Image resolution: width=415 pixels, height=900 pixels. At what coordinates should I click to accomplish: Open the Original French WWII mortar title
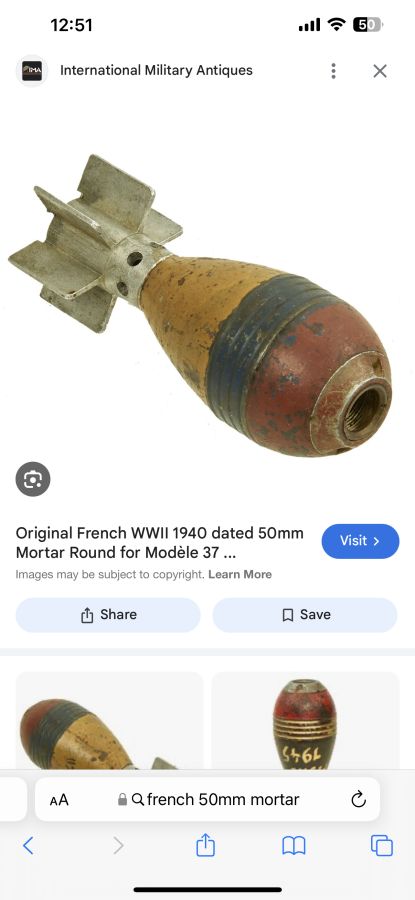point(160,543)
